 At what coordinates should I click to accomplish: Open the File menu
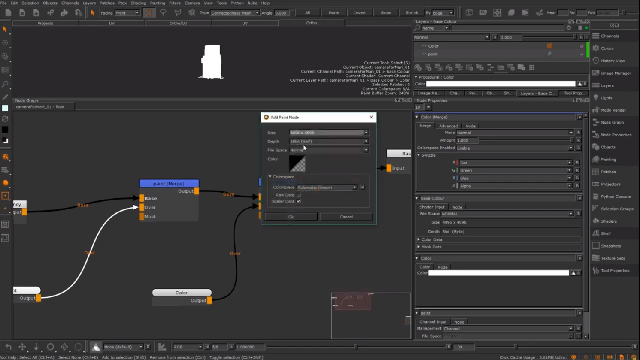4,3
